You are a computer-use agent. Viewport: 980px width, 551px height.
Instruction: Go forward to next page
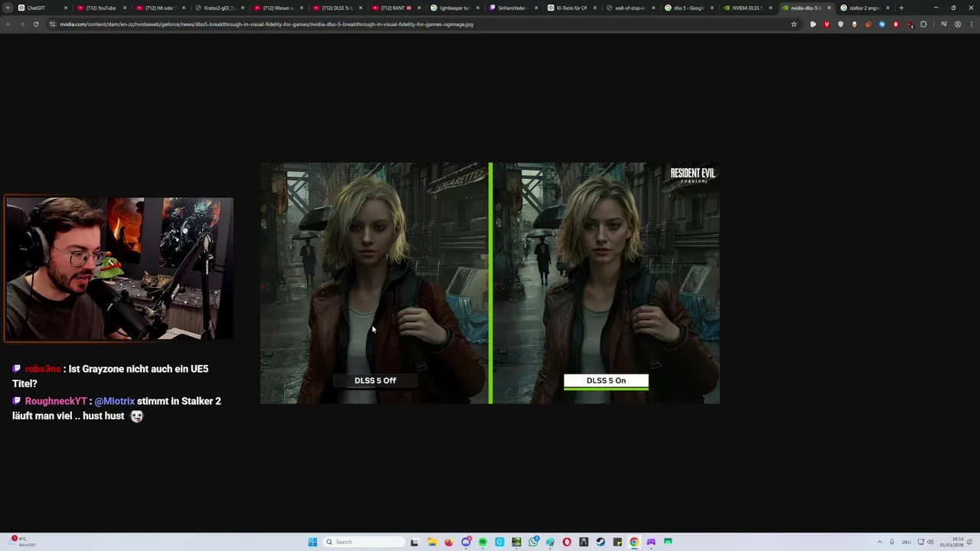click(x=21, y=24)
